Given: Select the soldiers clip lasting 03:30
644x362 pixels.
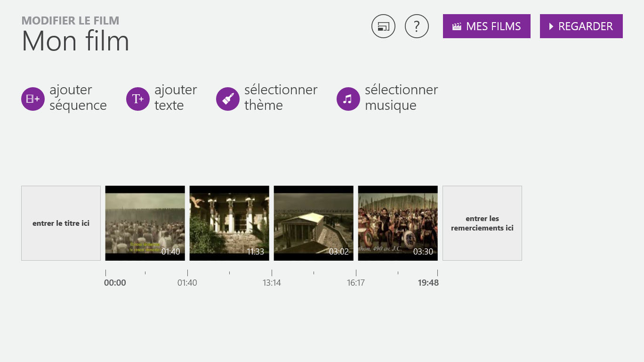Looking at the screenshot, I should pos(398,223).
